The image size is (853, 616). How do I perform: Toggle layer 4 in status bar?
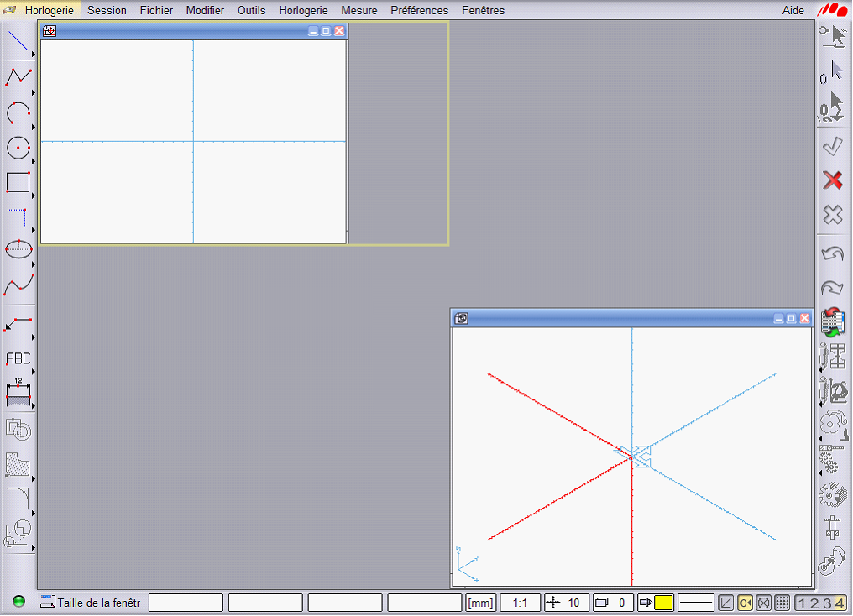click(839, 603)
